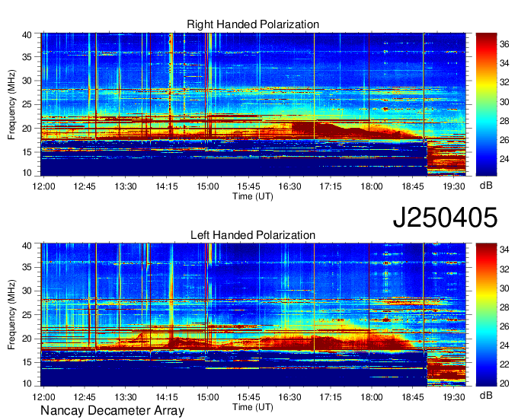Click the 36 dB value on Right Handed colorbar

click(x=505, y=44)
